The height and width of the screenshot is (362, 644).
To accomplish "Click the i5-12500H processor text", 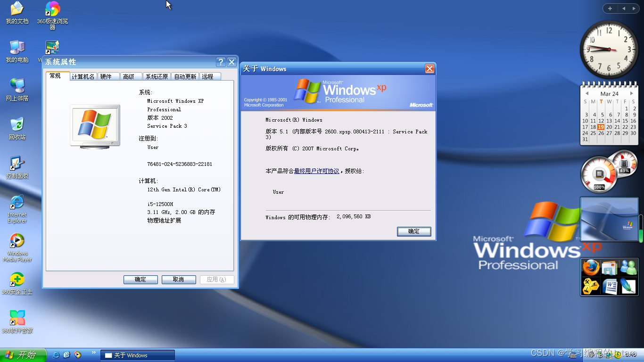I will 160,204.
